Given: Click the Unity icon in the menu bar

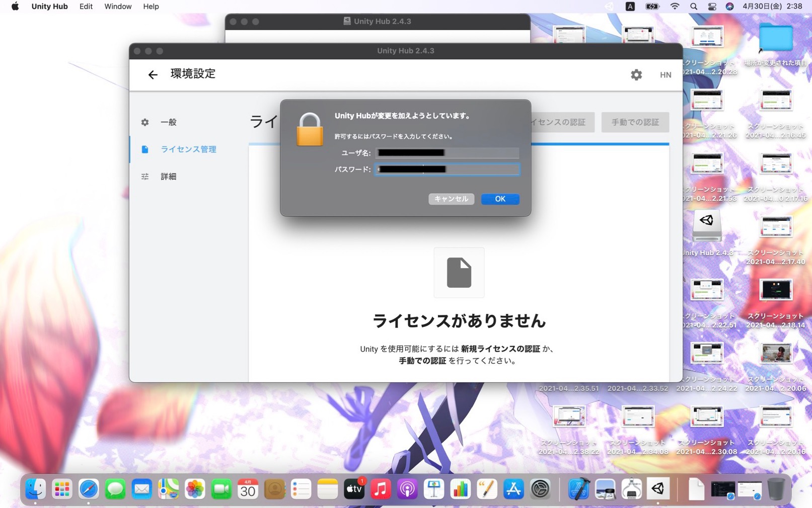Looking at the screenshot, I should point(609,7).
